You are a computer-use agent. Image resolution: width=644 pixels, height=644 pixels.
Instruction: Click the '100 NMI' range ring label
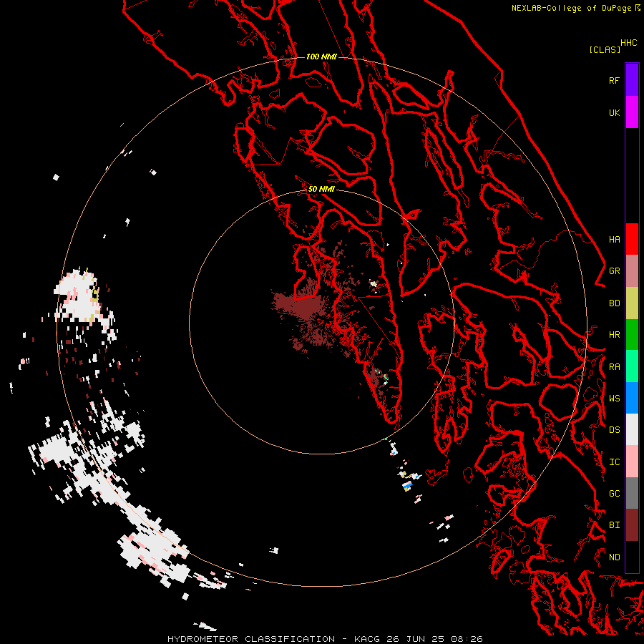[x=321, y=57]
